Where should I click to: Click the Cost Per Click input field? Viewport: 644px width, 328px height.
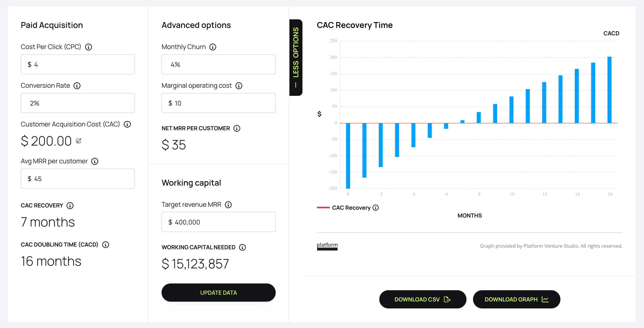pyautogui.click(x=78, y=65)
